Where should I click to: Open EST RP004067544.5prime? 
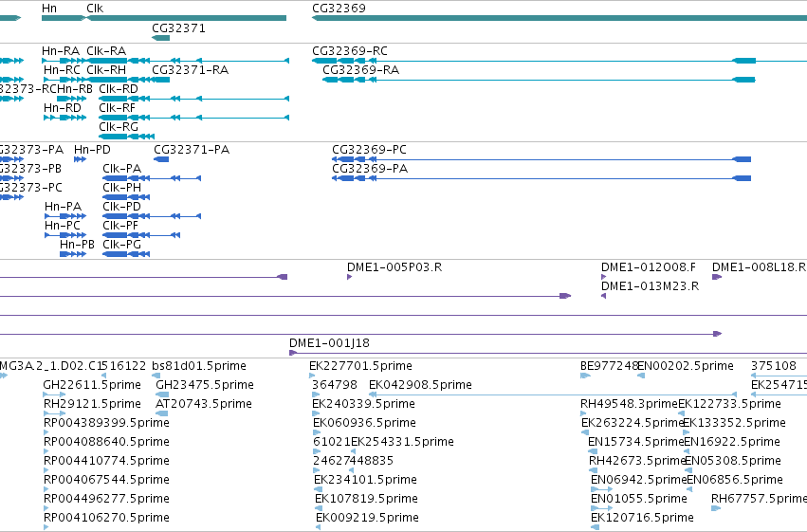[106, 480]
